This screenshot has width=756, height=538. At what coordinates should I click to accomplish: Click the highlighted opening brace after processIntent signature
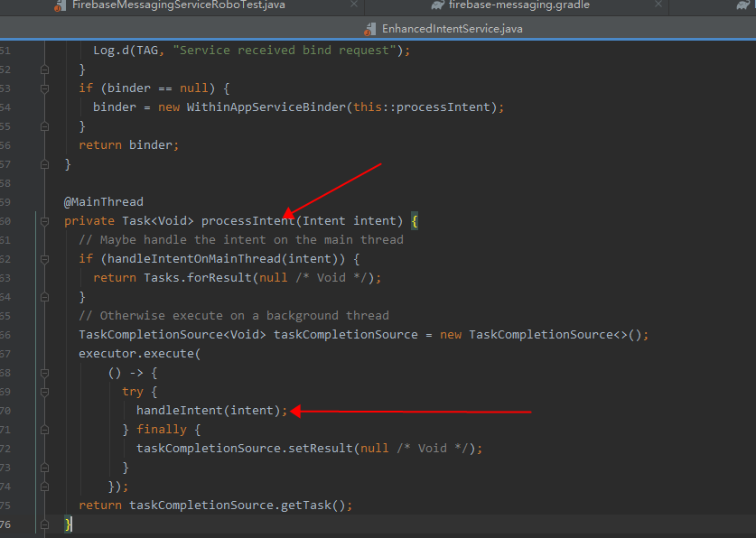coord(415,221)
